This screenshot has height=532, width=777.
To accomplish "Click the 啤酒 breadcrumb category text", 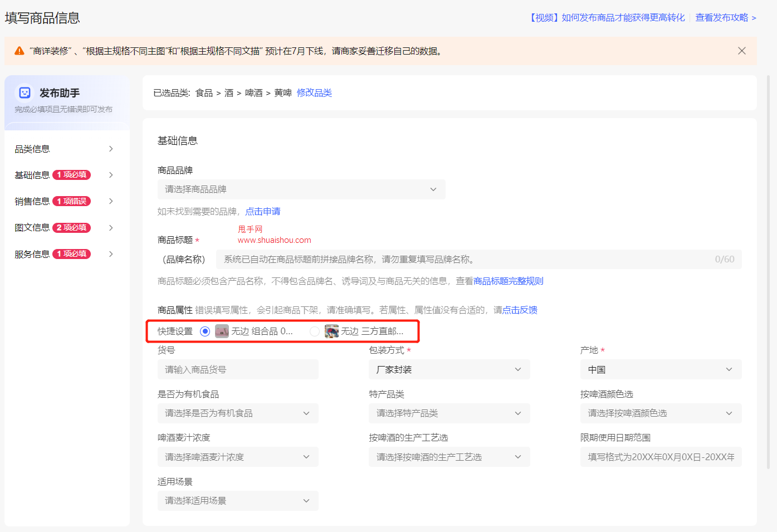I will pyautogui.click(x=254, y=93).
